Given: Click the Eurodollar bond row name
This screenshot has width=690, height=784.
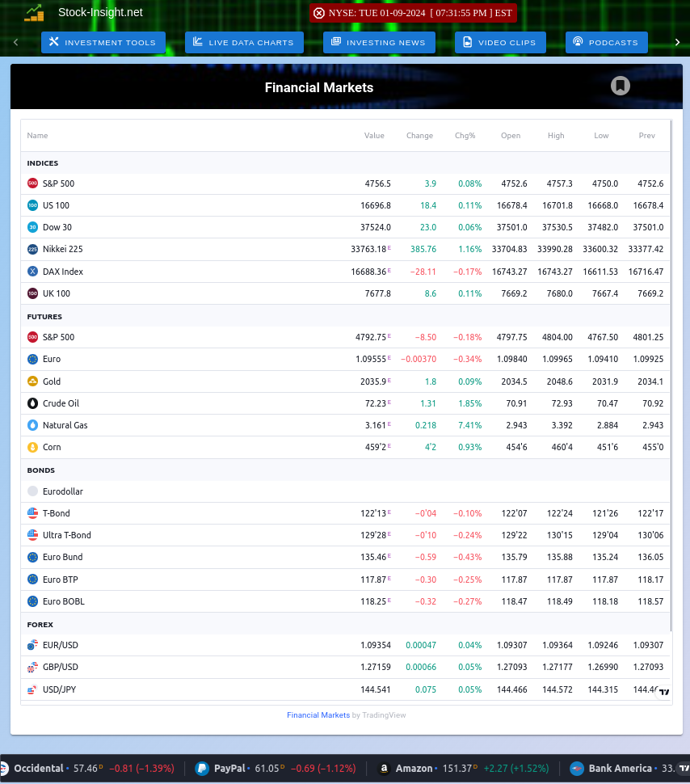Looking at the screenshot, I should tap(63, 491).
